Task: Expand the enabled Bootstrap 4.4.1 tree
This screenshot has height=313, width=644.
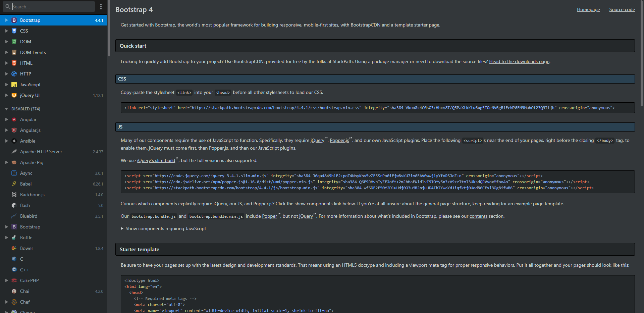Action: click(x=6, y=20)
